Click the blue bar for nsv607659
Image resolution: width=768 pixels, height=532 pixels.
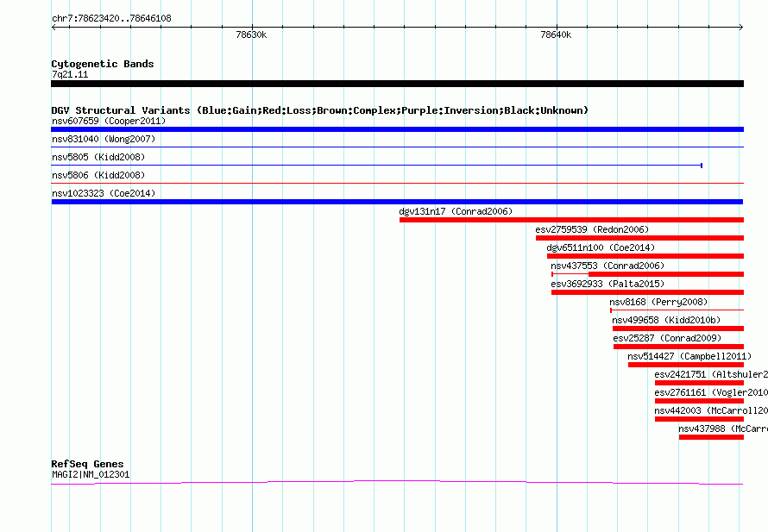[397, 129]
